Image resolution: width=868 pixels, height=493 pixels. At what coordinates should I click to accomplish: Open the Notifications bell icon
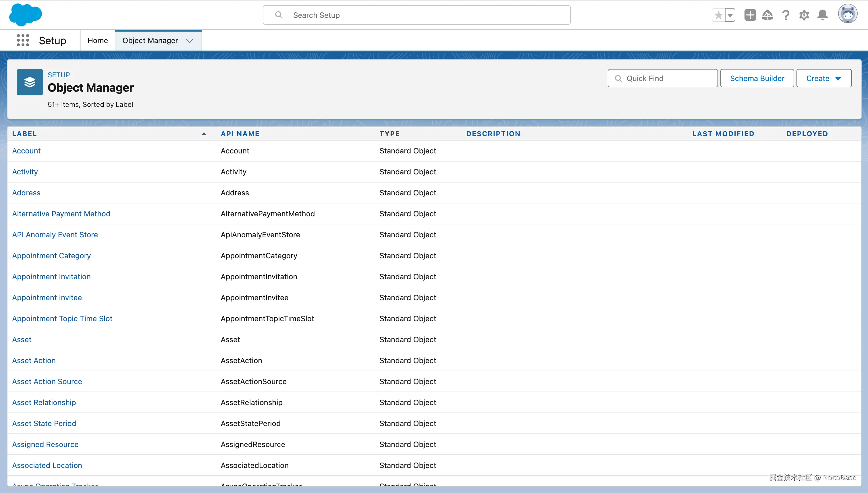(x=823, y=15)
